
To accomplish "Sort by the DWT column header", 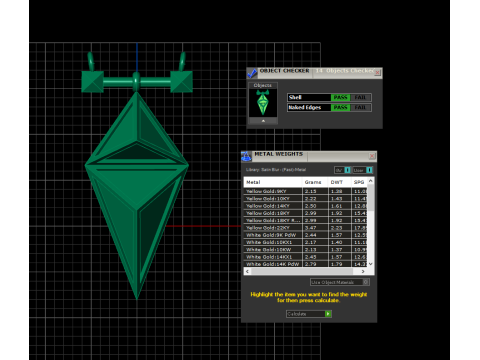I will pos(339,182).
